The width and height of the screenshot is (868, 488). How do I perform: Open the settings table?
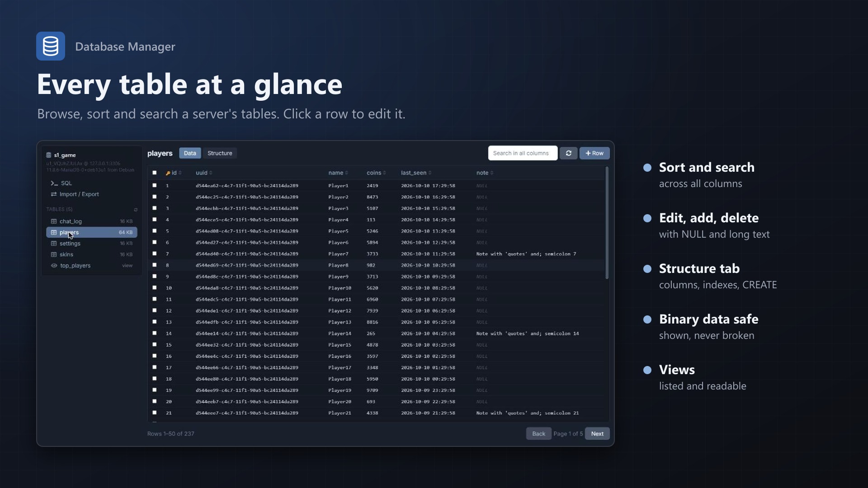[92, 244]
